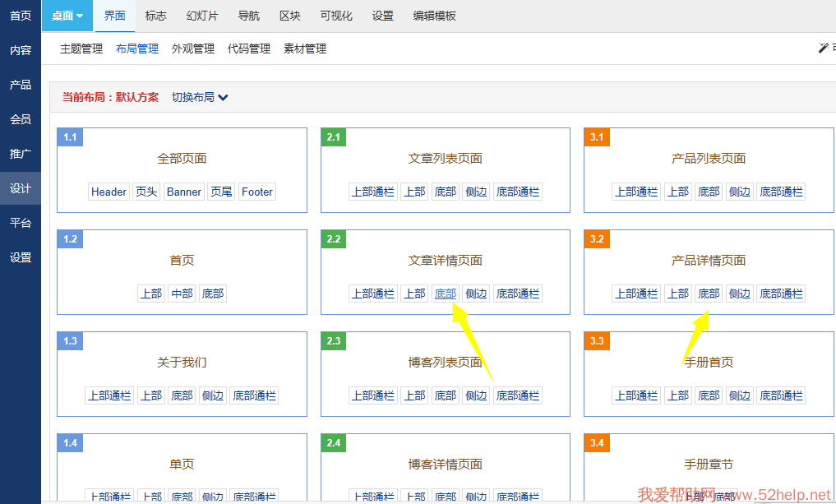836x504 pixels.
Task: Navigate to 产品 in the left sidebar
Action: 21,85
